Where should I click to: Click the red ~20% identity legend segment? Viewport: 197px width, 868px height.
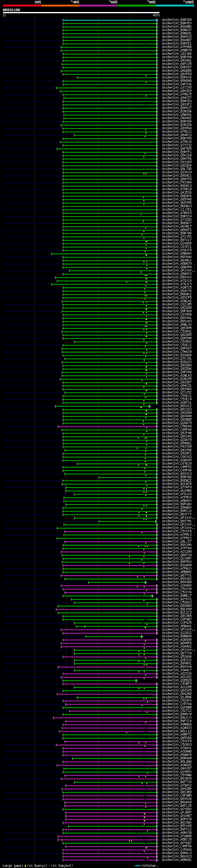(x=22, y=6)
